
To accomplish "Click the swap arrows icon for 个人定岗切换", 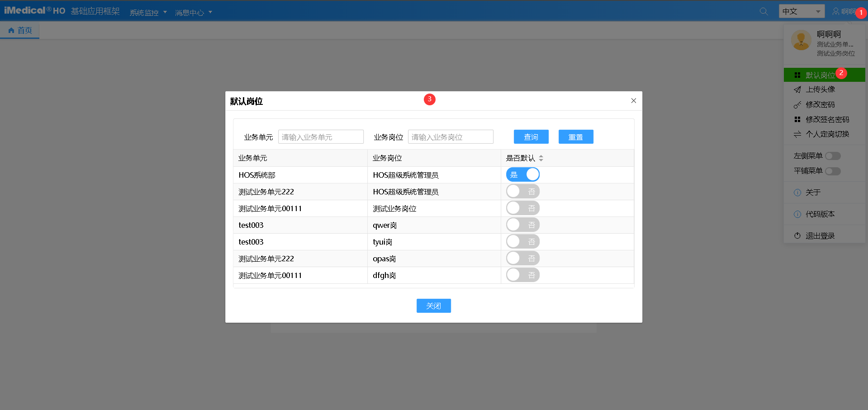I will [797, 134].
